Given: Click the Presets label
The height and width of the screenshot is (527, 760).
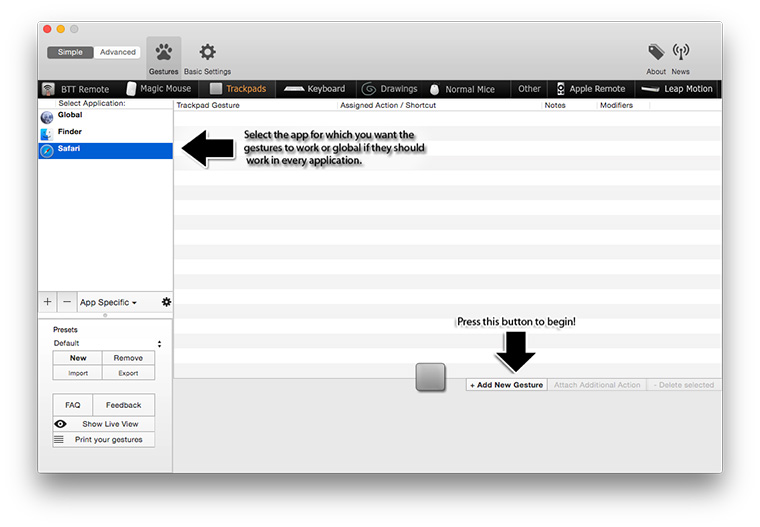Looking at the screenshot, I should click(65, 330).
